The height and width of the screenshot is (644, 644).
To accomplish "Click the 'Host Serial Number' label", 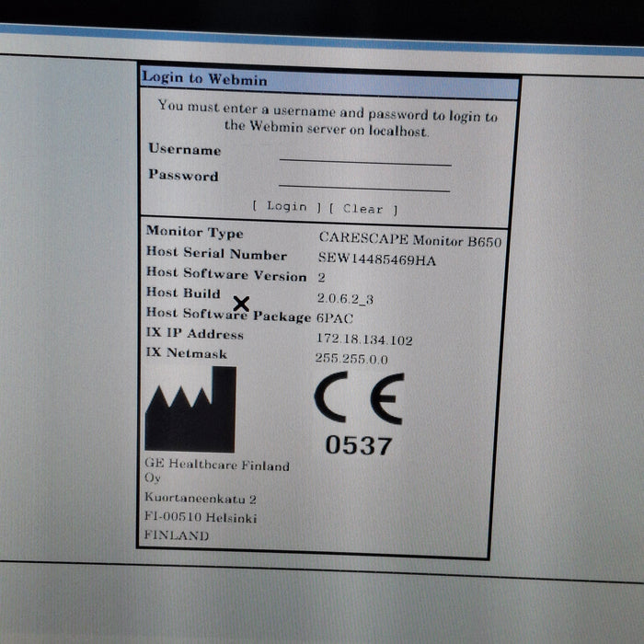I will (216, 253).
